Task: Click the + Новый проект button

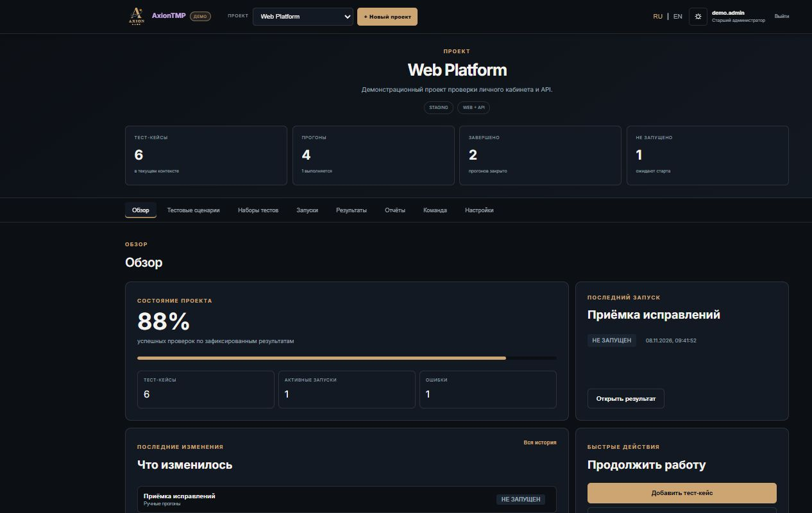Action: (387, 17)
